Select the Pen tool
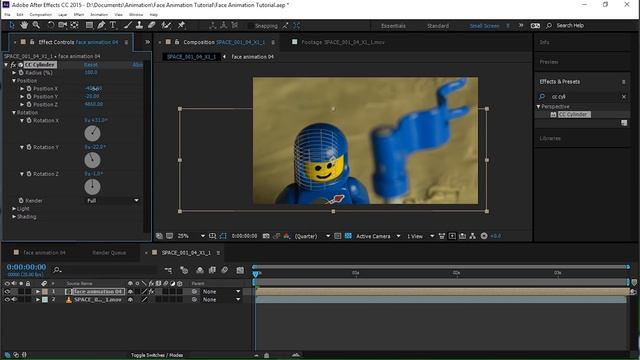 coord(101,25)
